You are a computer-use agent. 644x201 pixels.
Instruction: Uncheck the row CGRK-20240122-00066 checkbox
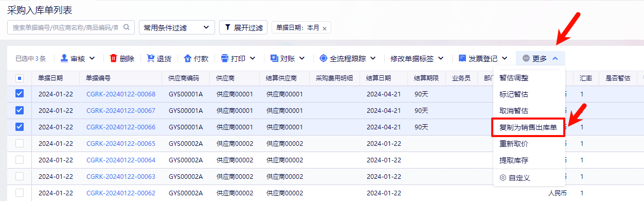[20, 127]
